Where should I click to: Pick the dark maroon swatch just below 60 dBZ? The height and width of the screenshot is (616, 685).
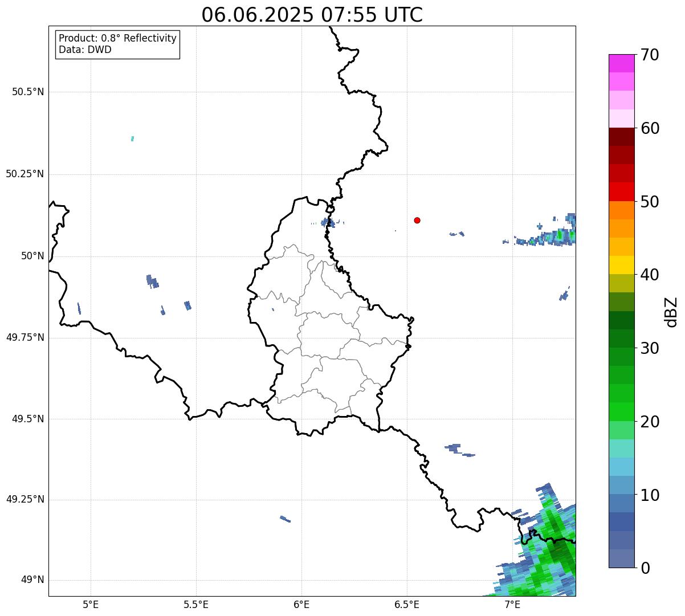(x=621, y=137)
